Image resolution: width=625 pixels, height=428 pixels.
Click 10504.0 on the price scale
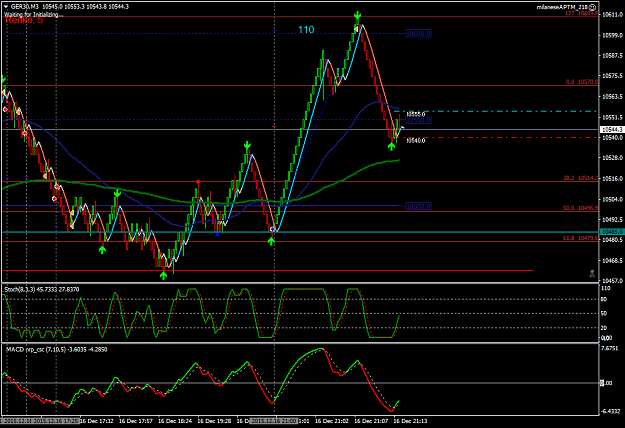point(612,200)
